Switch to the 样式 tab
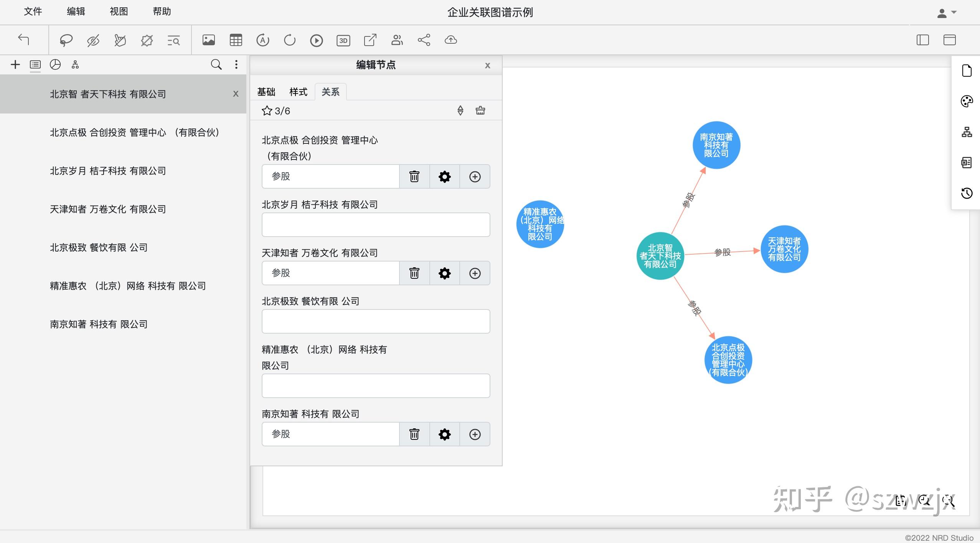This screenshot has height=543, width=980. coord(298,92)
